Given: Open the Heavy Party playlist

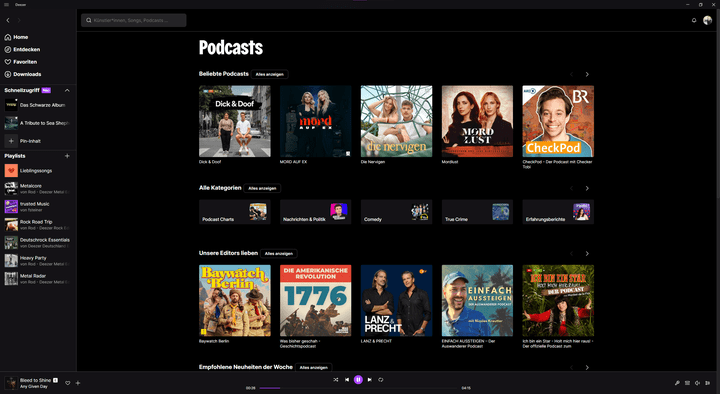Looking at the screenshot, I should (x=37, y=261).
